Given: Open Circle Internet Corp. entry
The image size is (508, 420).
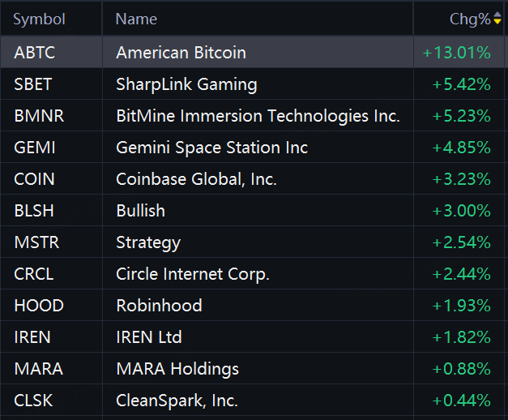Looking at the screenshot, I should pyautogui.click(x=193, y=274).
